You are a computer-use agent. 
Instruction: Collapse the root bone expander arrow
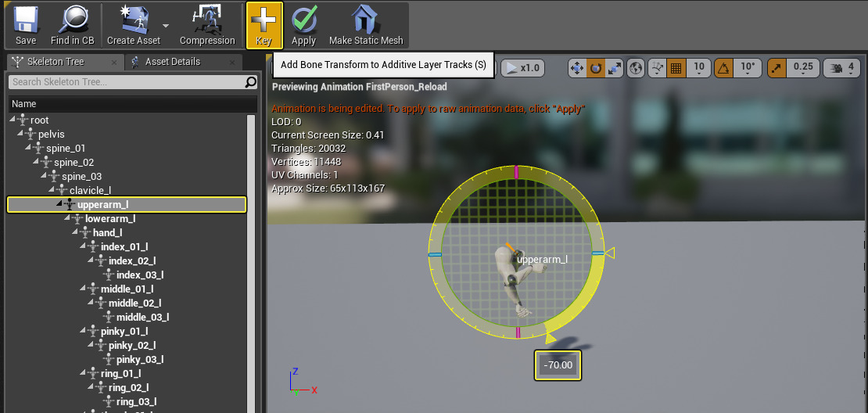point(13,120)
